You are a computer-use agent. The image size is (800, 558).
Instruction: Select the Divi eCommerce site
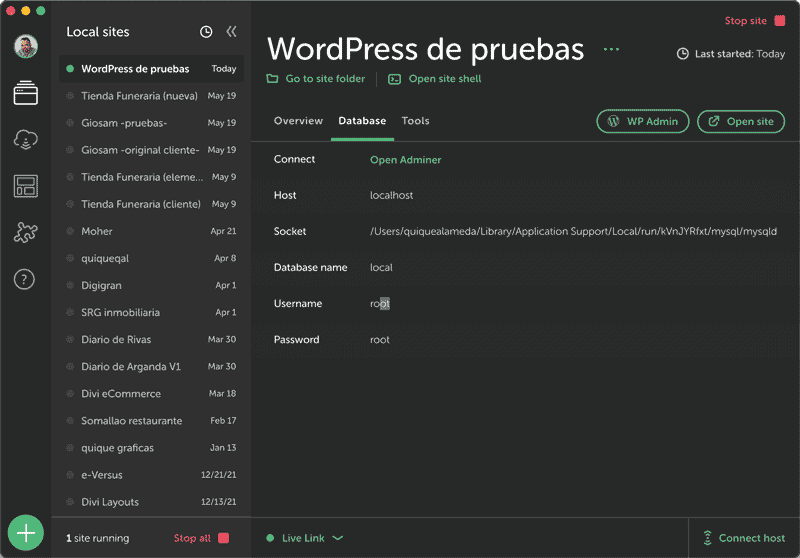152,393
